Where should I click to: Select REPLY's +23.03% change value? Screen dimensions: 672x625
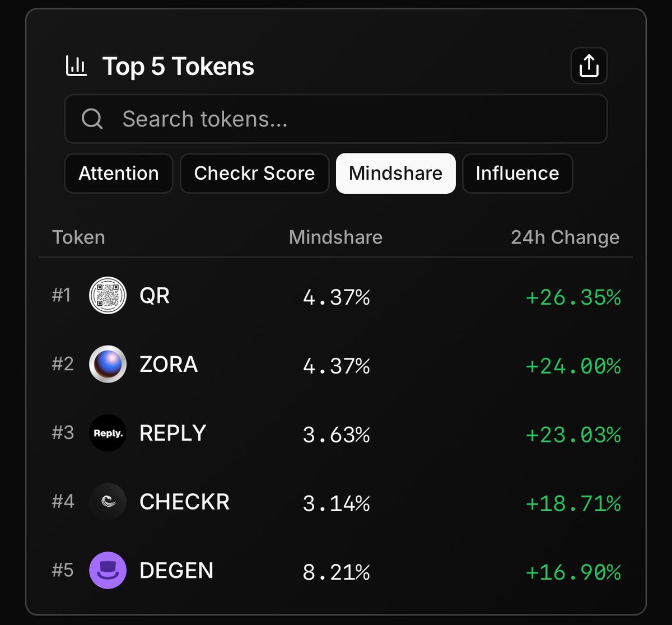tap(573, 435)
